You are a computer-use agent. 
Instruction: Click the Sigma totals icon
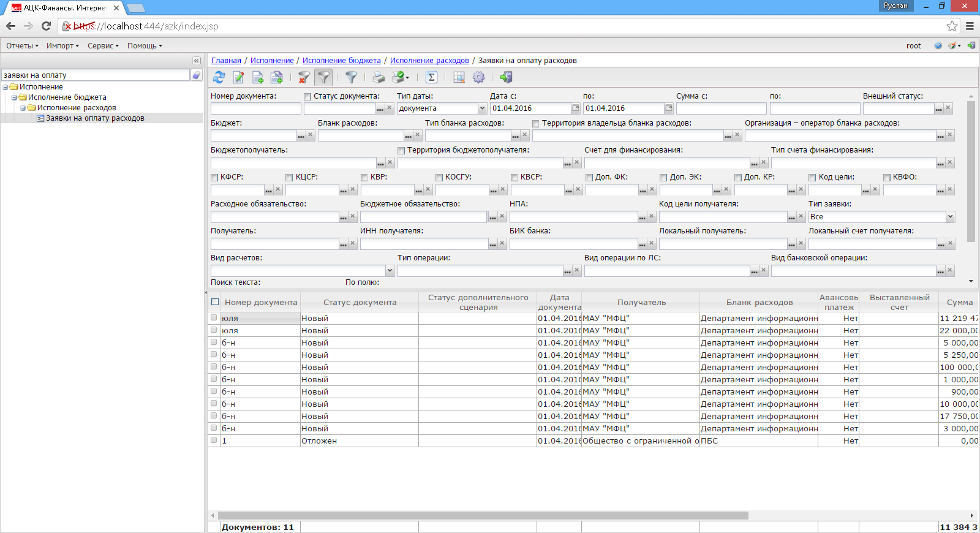coord(431,77)
